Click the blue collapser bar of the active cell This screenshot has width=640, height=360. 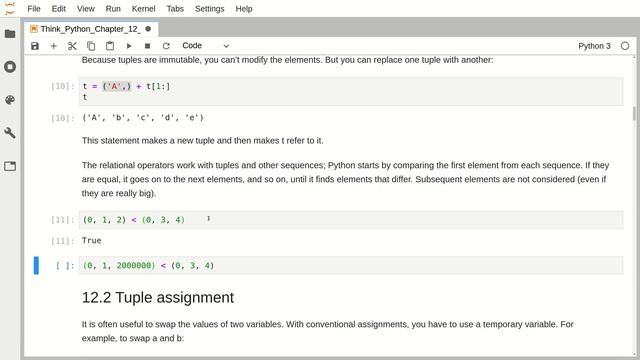pyautogui.click(x=36, y=265)
